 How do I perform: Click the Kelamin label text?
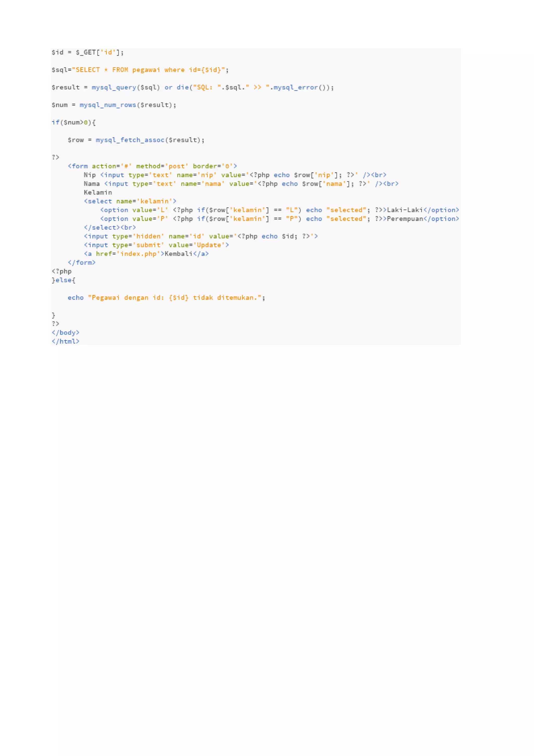98,192
